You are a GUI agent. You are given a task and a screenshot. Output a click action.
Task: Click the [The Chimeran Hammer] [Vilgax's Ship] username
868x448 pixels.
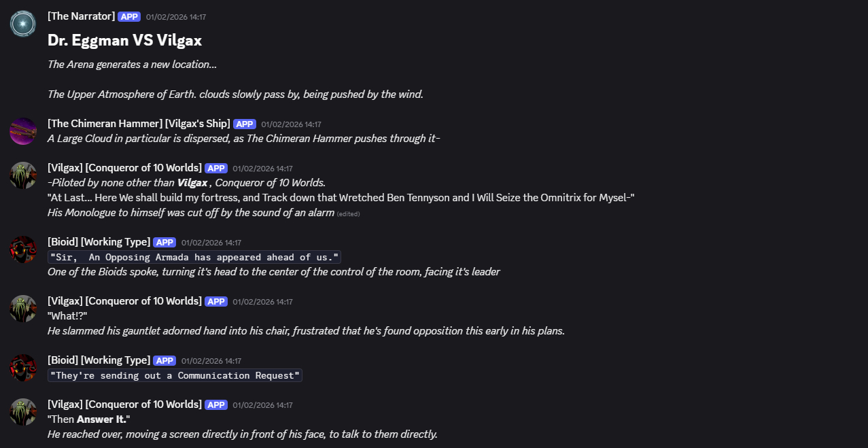139,124
